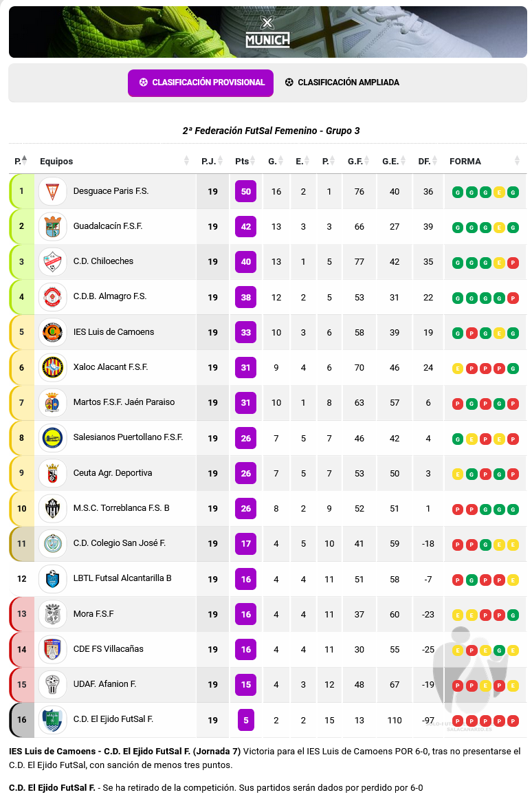Click the C.D. El Ejido FutSal logo
This screenshot has height=799, width=532.
(x=52, y=720)
